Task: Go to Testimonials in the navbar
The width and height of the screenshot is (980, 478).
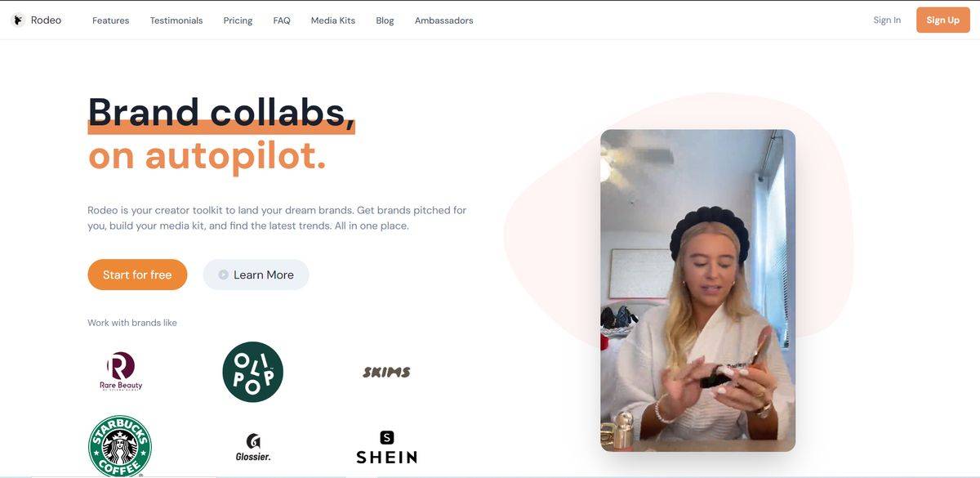Action: tap(176, 20)
